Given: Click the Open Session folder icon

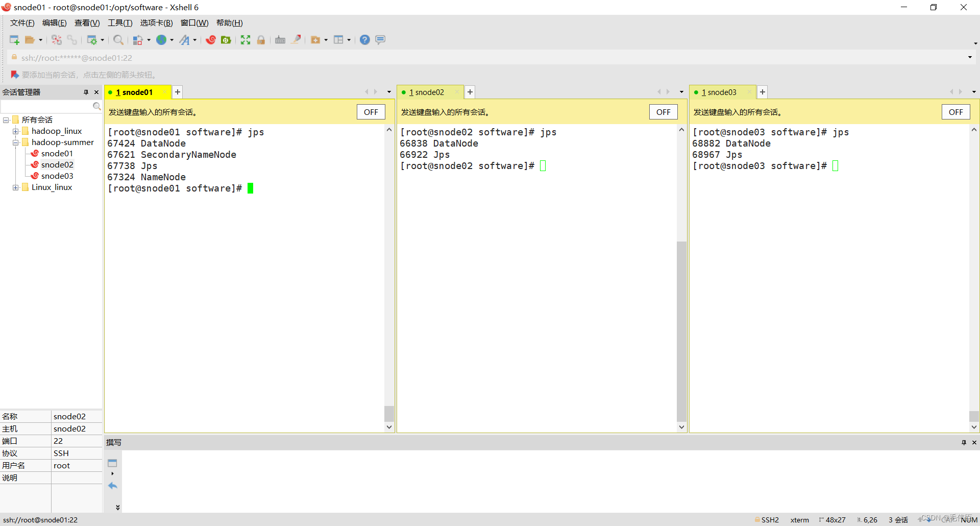Looking at the screenshot, I should pos(30,40).
